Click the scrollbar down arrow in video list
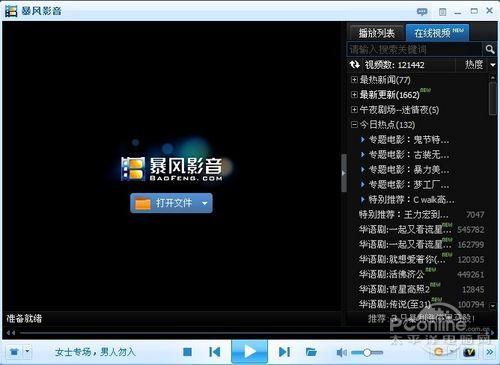This screenshot has width=500, height=365. point(493,305)
